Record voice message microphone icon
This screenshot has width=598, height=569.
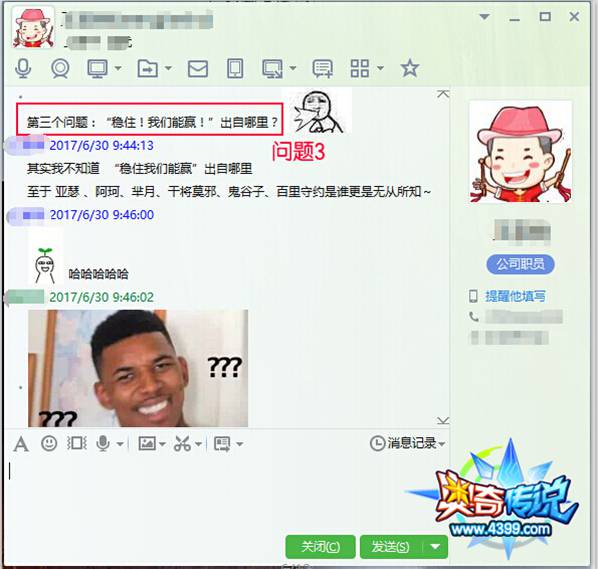[103, 444]
